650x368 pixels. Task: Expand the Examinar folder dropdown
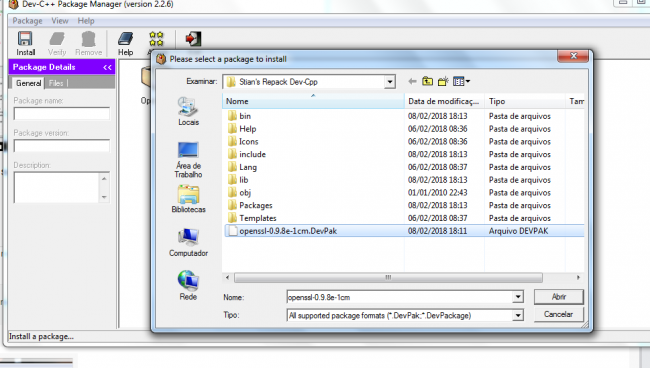click(390, 82)
